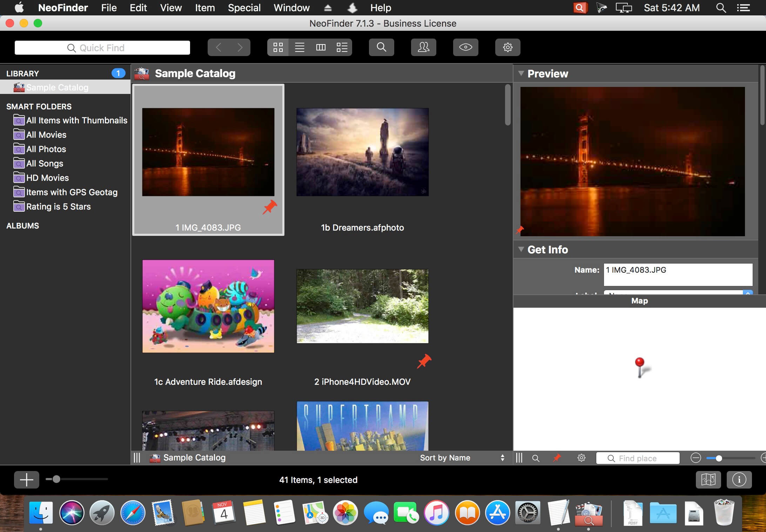
Task: Open the search icon in main toolbar
Action: pos(381,47)
